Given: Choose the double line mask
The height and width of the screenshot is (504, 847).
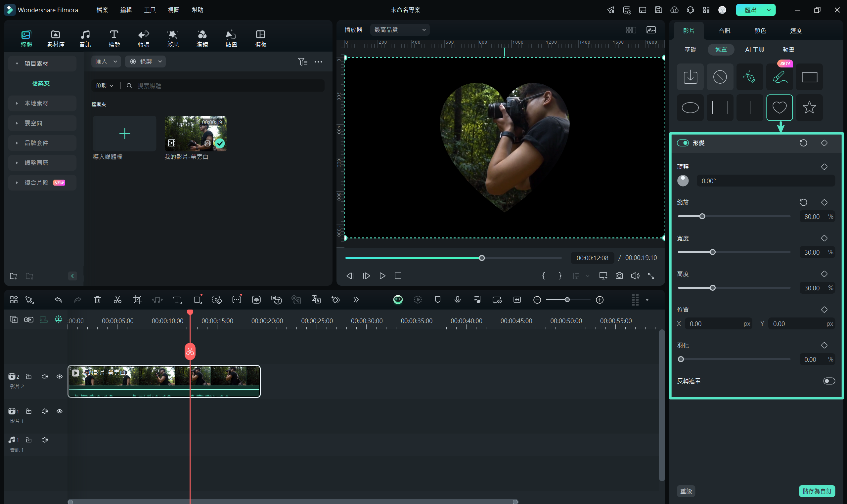Looking at the screenshot, I should pyautogui.click(x=720, y=107).
